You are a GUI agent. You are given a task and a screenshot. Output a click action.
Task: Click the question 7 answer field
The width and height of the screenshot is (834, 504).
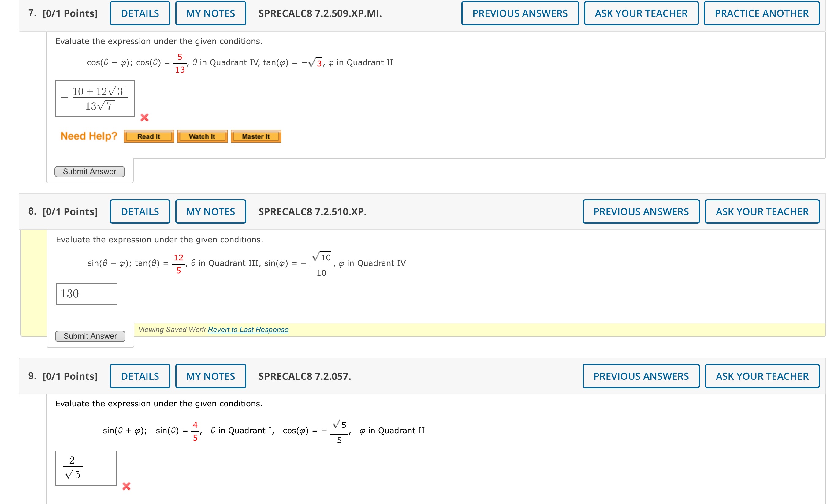coord(95,99)
